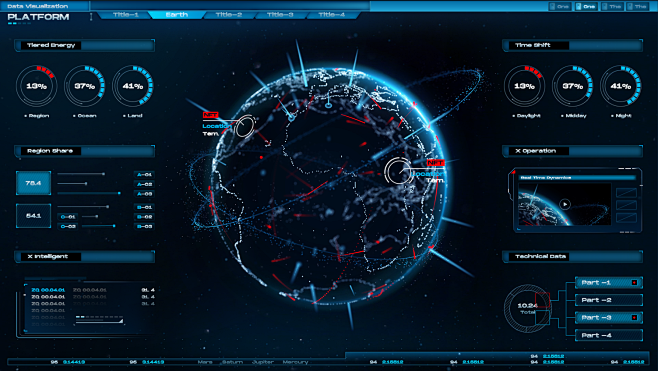Click the A-03 slider handle
Screen dimensions: 658x371
tap(119, 193)
